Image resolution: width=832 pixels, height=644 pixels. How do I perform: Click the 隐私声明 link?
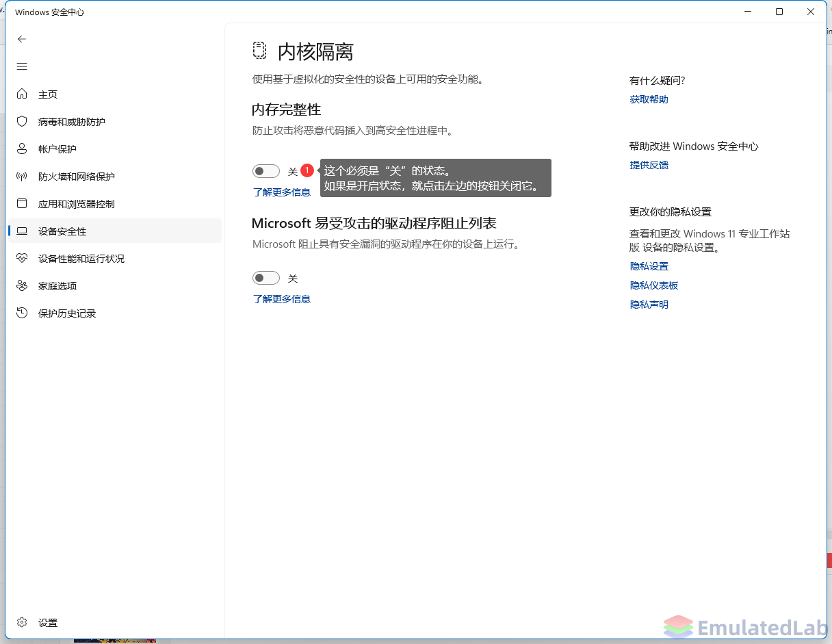click(x=649, y=305)
